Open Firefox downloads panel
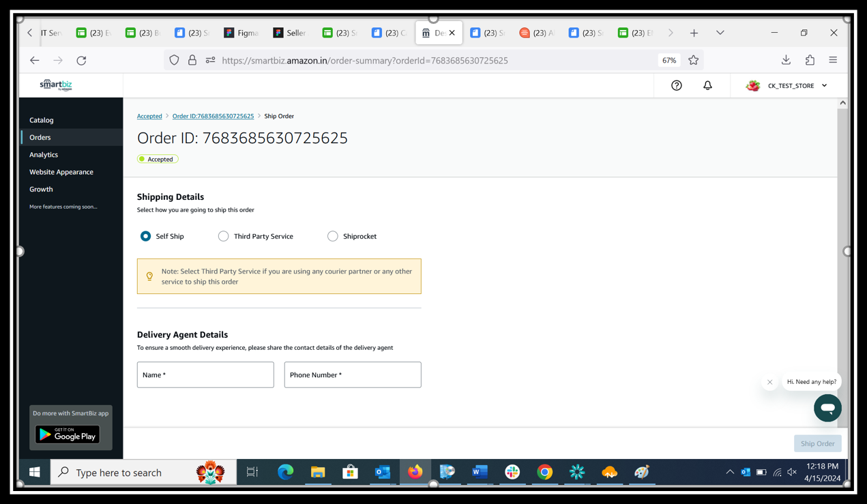 [x=786, y=60]
